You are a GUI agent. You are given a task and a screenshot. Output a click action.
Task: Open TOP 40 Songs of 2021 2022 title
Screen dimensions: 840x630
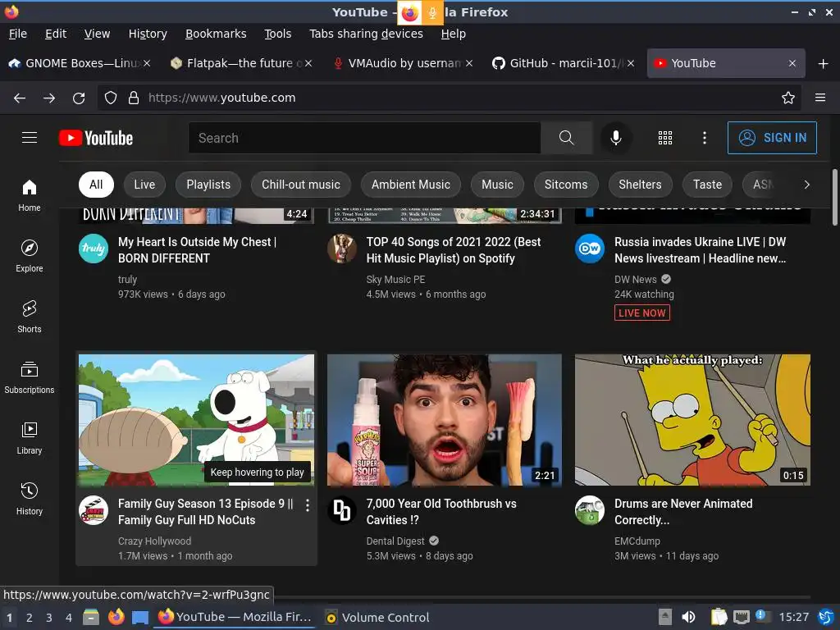(x=454, y=249)
